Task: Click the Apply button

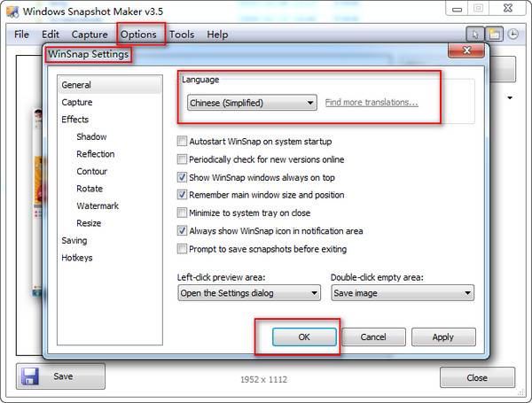Action: click(x=443, y=337)
